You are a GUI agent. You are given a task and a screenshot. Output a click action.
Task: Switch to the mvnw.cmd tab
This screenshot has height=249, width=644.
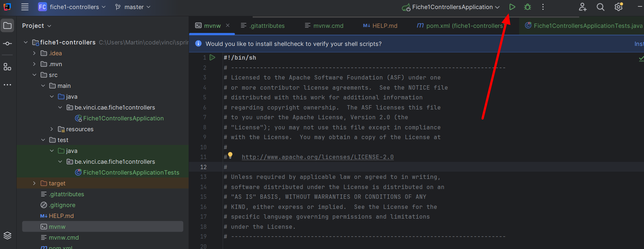324,26
